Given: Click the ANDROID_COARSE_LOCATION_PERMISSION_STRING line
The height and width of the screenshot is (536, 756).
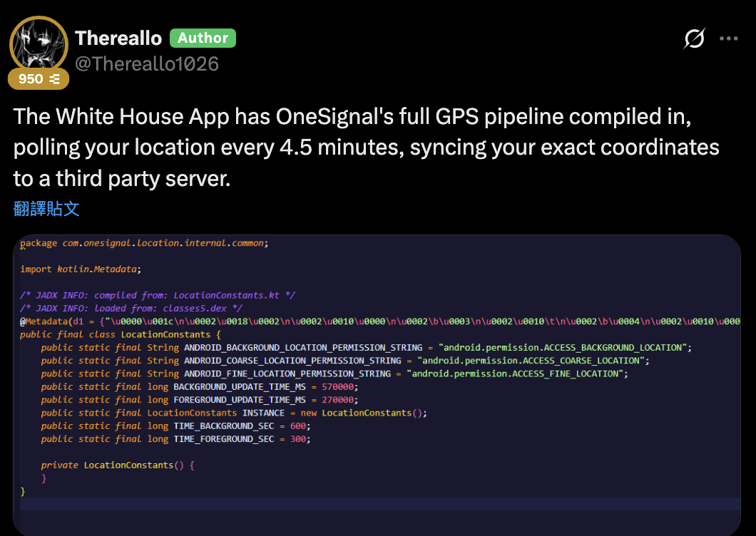Looking at the screenshot, I should click(345, 361).
